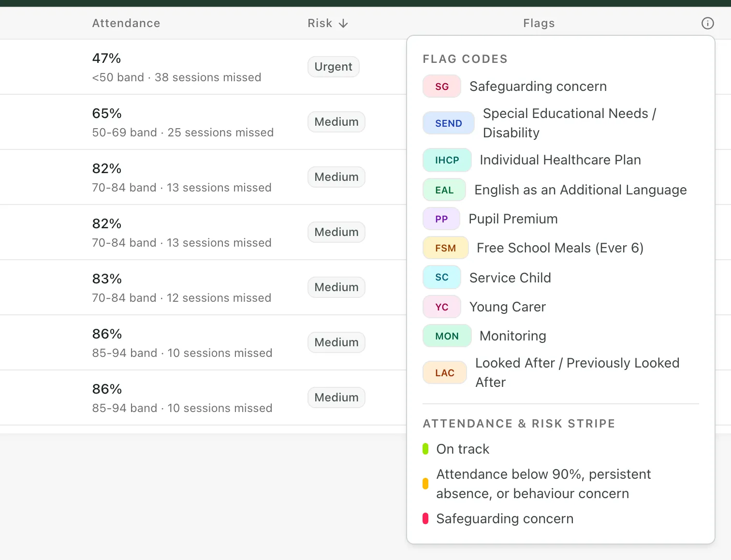
Task: Click 'Free School Meals (Ever 6)' text
Action: coord(560,248)
